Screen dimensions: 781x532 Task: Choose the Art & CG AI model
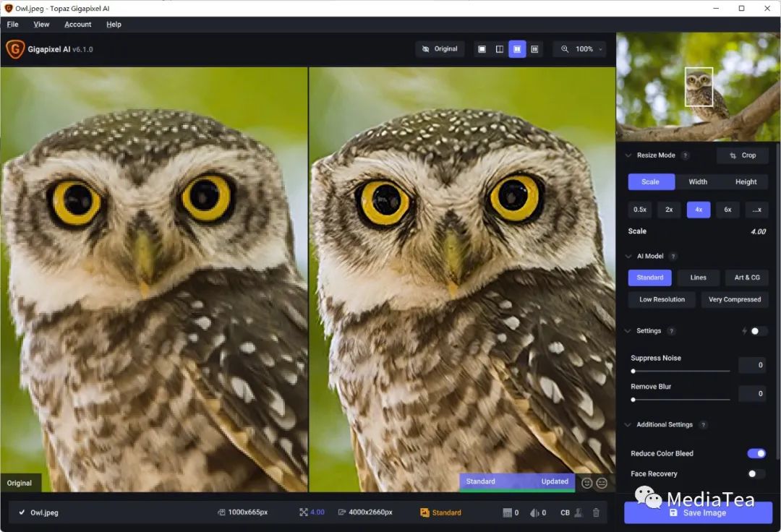point(746,278)
